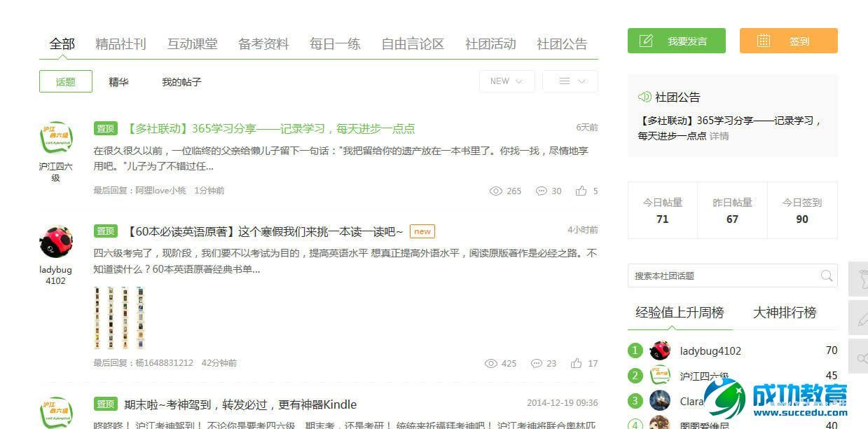Expand 详情 of the club announcement
The image size is (868, 429).
point(719,136)
